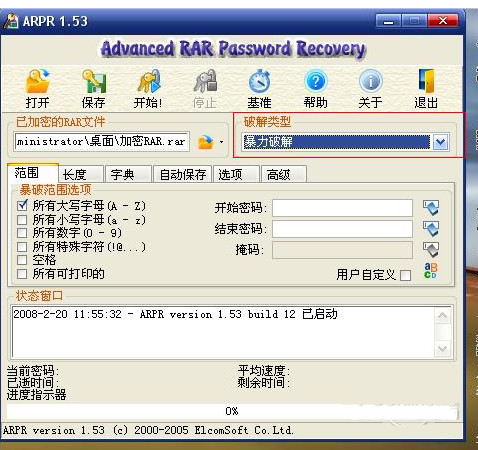This screenshot has height=450, width=478.
Task: Click the 已逝时间 label
Action: click(x=33, y=383)
